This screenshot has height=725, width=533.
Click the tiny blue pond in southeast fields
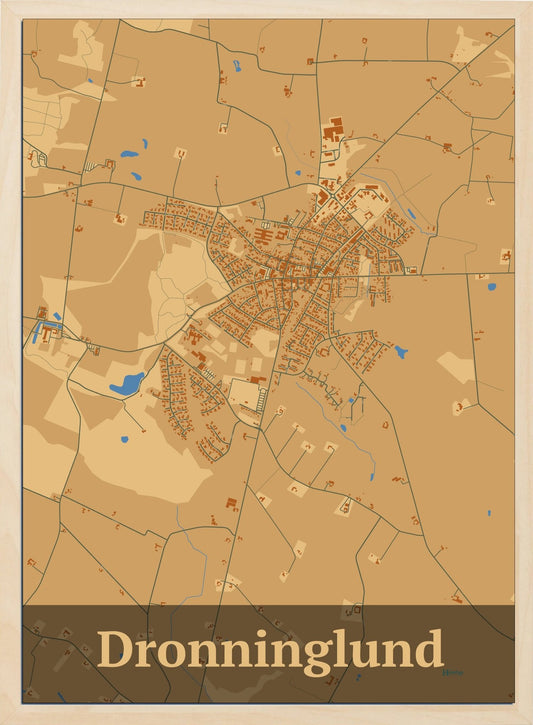click(x=489, y=513)
